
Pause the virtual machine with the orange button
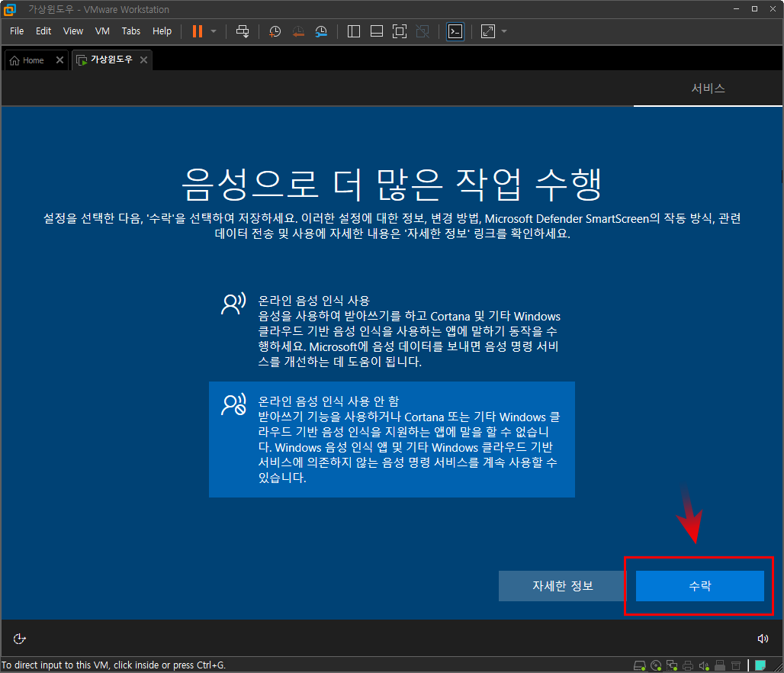(x=198, y=31)
